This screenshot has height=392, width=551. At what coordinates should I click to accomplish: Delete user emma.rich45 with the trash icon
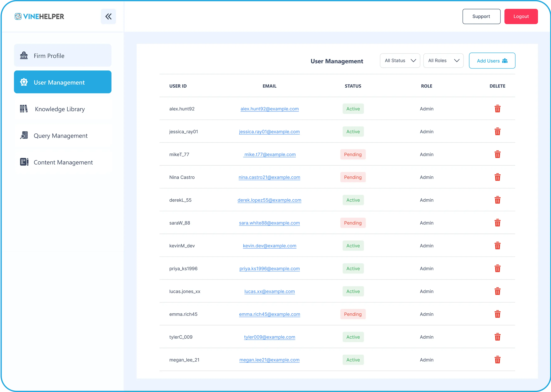pyautogui.click(x=497, y=314)
